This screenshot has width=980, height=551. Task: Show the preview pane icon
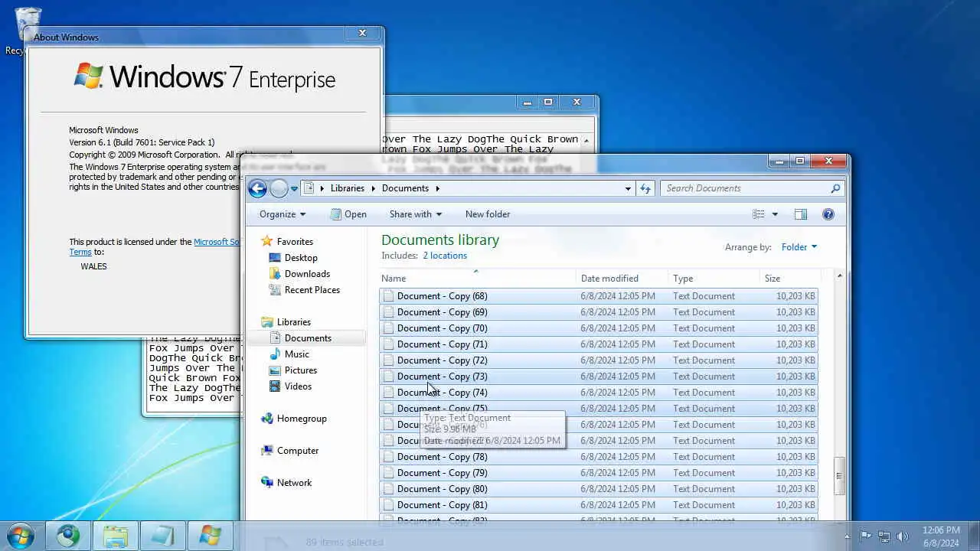(x=801, y=214)
